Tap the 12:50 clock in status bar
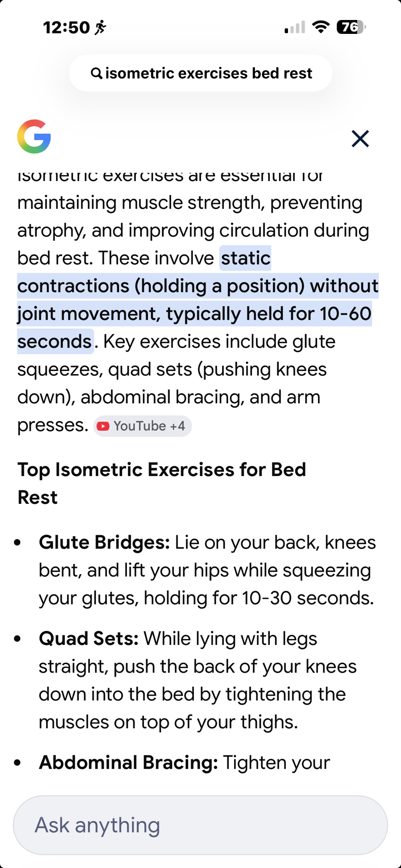The height and width of the screenshot is (868, 401). (x=66, y=27)
